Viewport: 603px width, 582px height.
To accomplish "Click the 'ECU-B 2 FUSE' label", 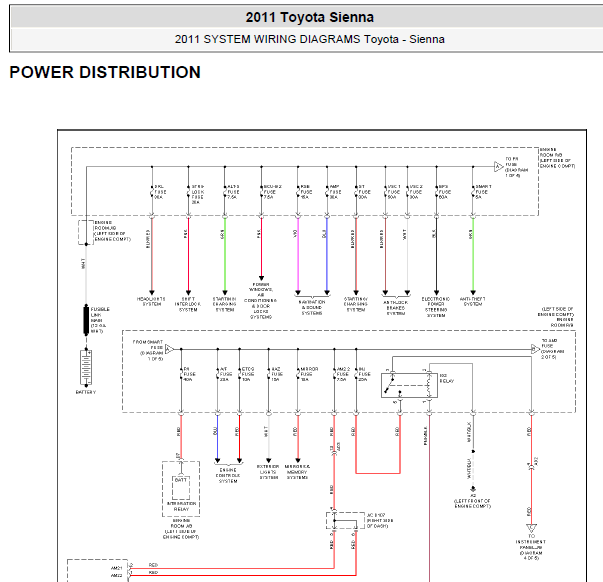I will click(x=273, y=192).
